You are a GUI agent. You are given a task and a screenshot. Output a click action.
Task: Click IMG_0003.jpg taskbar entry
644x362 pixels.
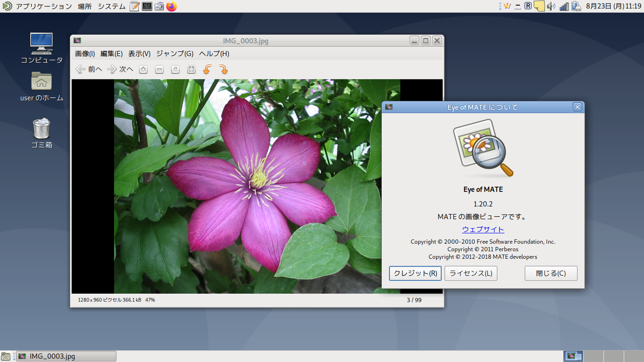click(x=66, y=356)
